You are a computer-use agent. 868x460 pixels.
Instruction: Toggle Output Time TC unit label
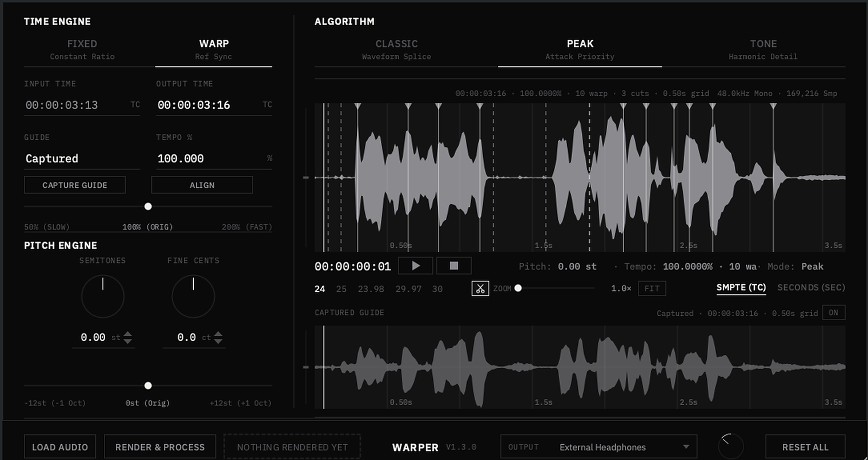tap(267, 104)
